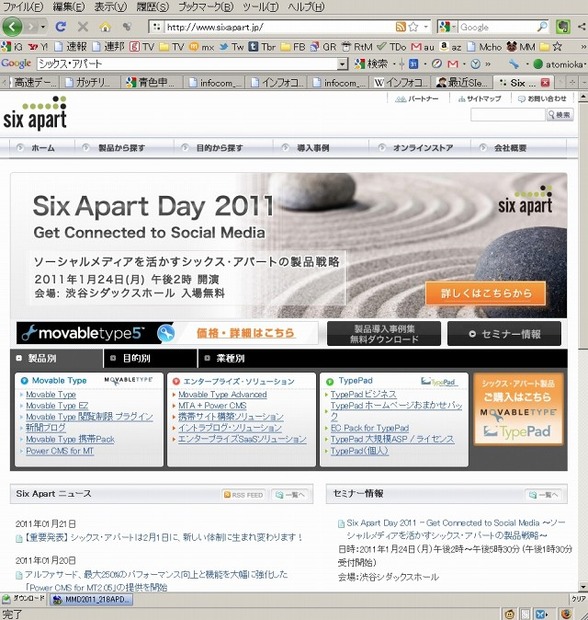Click the address bar URL field
Viewport: 588px width, 620px height.
(x=279, y=27)
